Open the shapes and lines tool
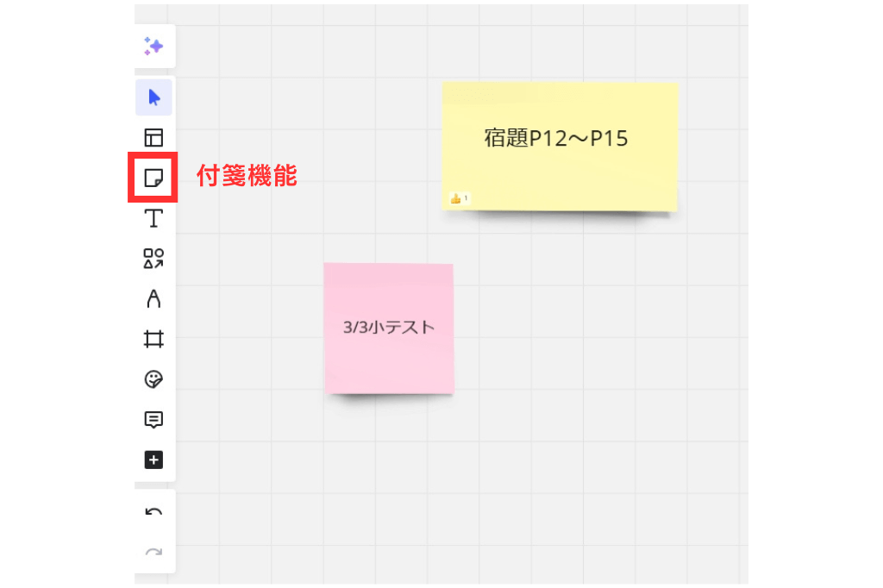Image resolution: width=883 pixels, height=588 pixels. (x=153, y=259)
